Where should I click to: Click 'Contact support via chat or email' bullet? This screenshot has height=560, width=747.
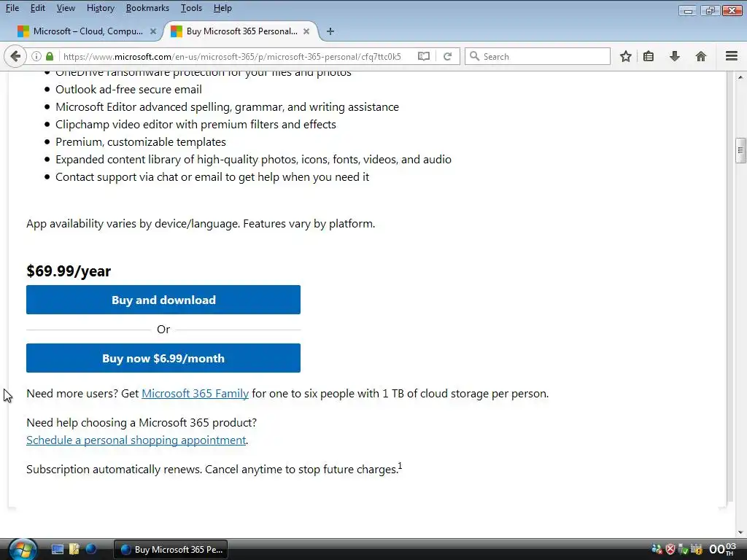tap(212, 176)
